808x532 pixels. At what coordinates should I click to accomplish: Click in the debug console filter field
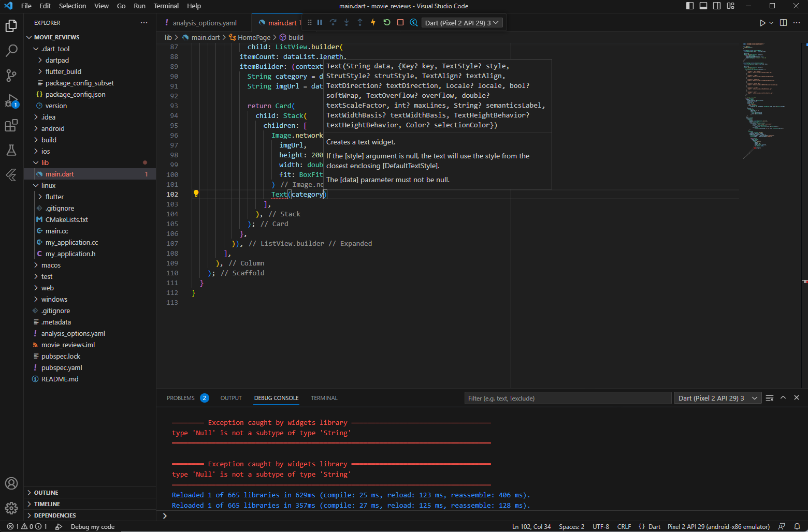pos(568,398)
